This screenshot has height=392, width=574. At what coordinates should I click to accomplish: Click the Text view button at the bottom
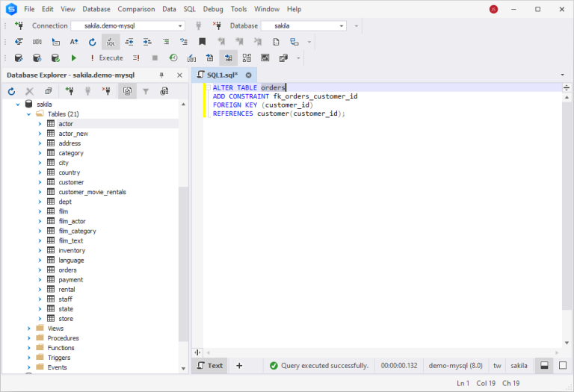pyautogui.click(x=210, y=365)
